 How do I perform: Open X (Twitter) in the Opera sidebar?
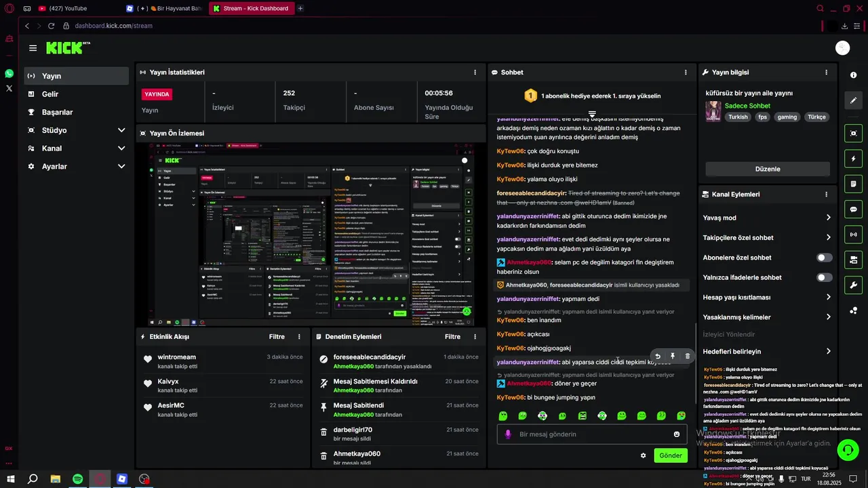(9, 88)
